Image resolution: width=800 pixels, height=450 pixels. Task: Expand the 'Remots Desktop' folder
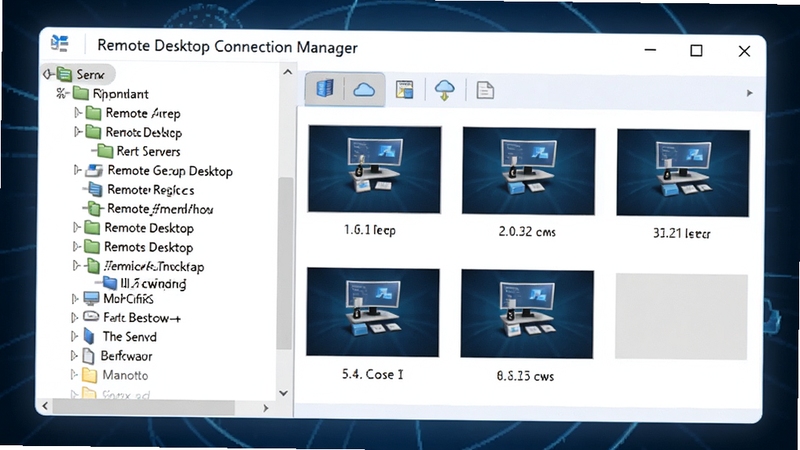pos(77,246)
